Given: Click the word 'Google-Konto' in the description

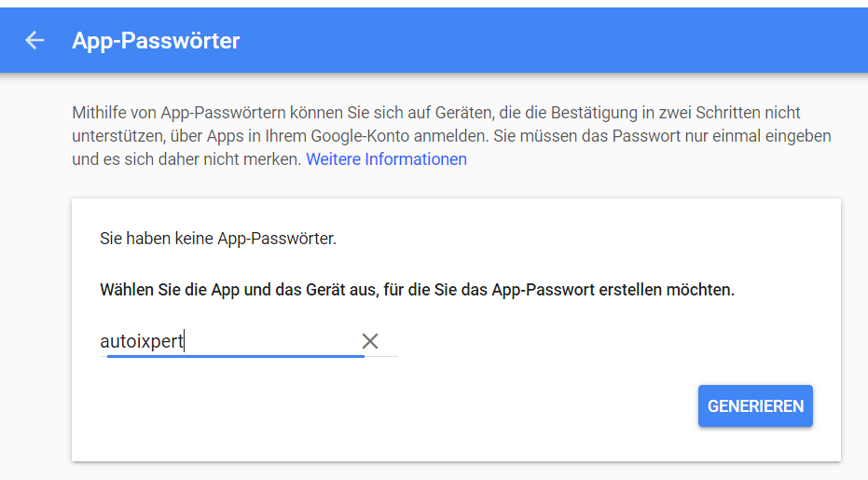Looking at the screenshot, I should 361,136.
